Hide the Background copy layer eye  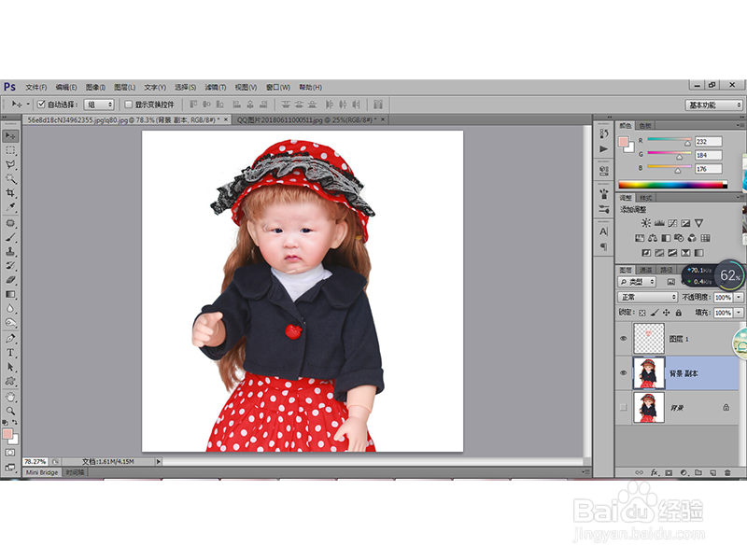[623, 372]
